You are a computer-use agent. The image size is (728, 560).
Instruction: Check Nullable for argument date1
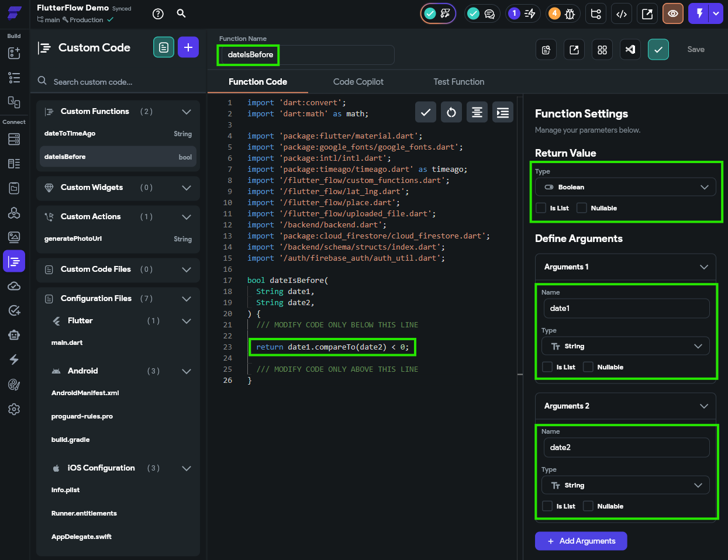(x=588, y=367)
